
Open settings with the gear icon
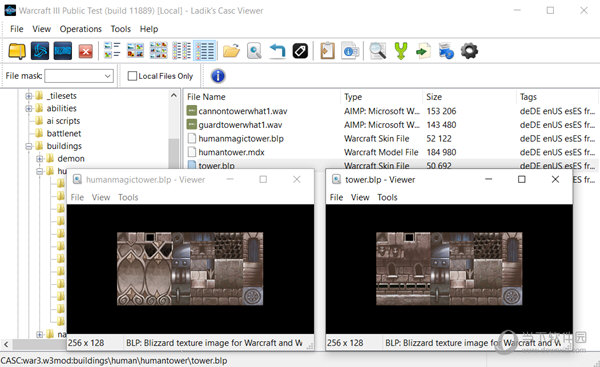tap(469, 51)
